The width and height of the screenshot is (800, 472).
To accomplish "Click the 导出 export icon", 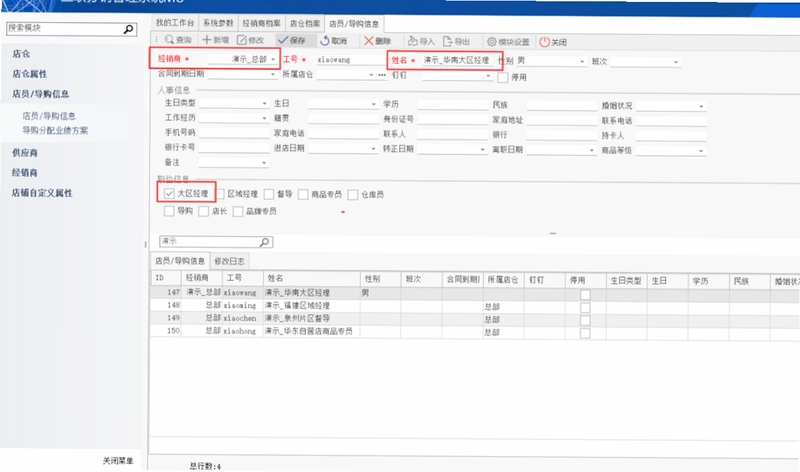I will pos(447,41).
